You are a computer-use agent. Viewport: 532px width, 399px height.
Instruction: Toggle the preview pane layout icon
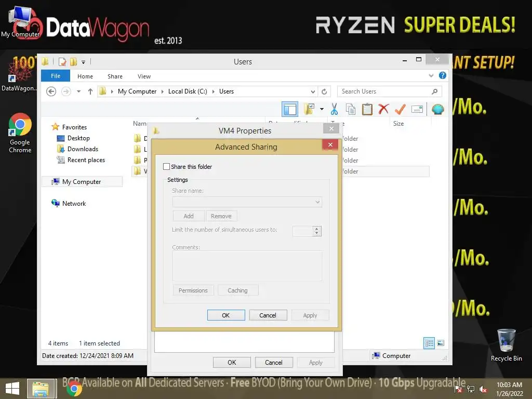290,109
